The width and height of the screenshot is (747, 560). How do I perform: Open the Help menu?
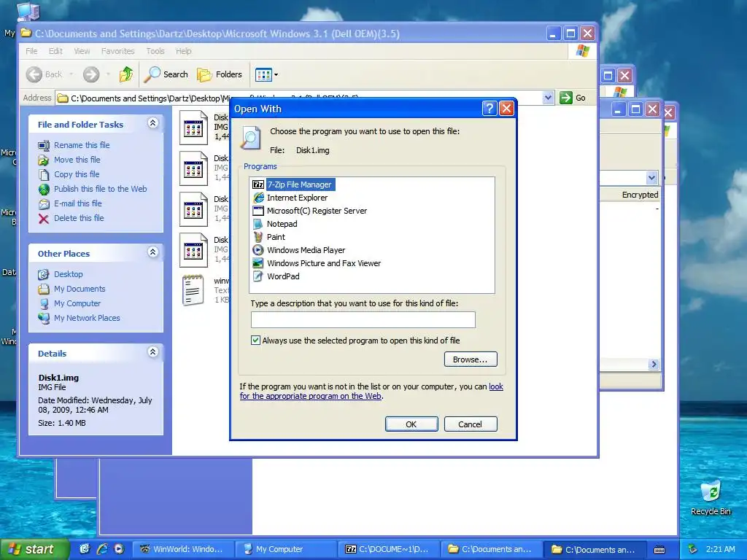click(x=183, y=51)
